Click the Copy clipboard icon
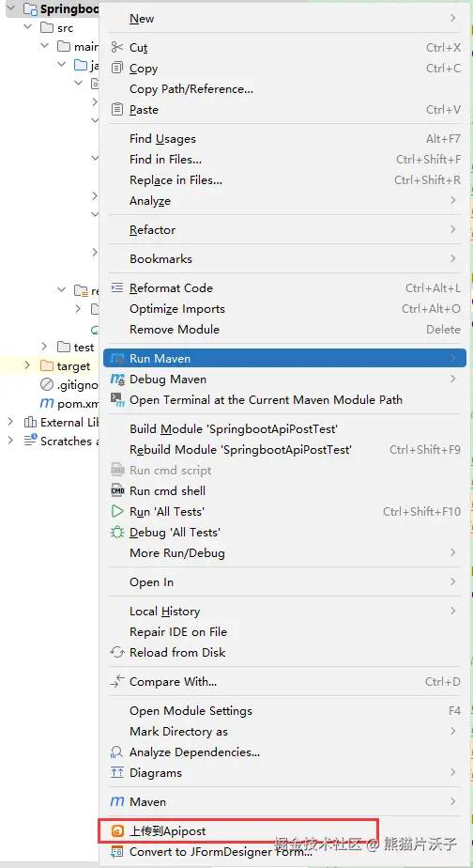473x868 pixels. tap(116, 68)
